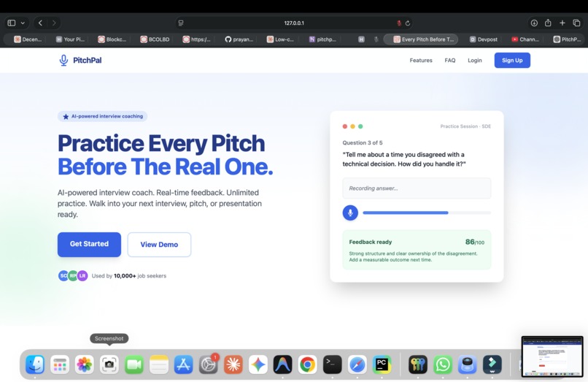The height and width of the screenshot is (382, 588).
Task: Switch to the BCOLBD tab
Action: click(x=155, y=39)
